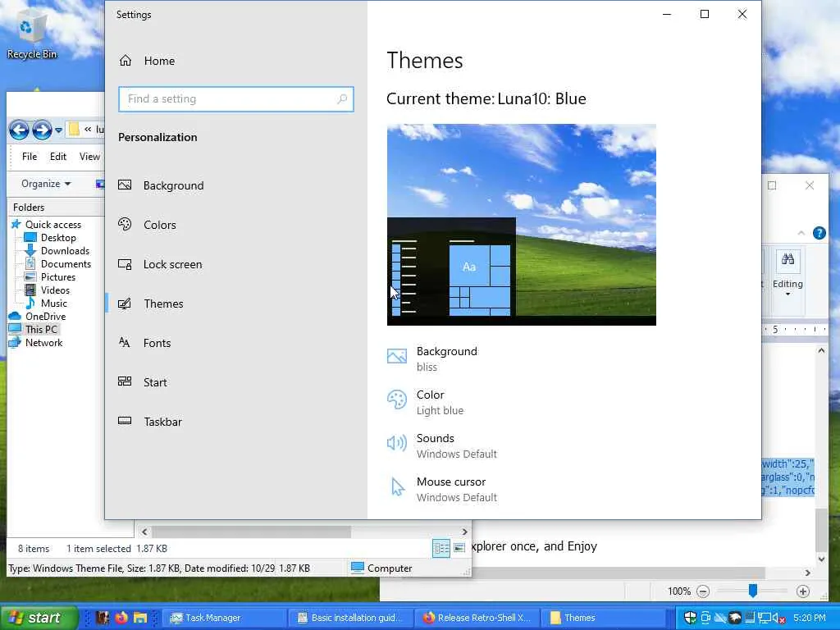Click Back arrow in Explorer window
The width and height of the screenshot is (840, 630).
pyautogui.click(x=20, y=130)
